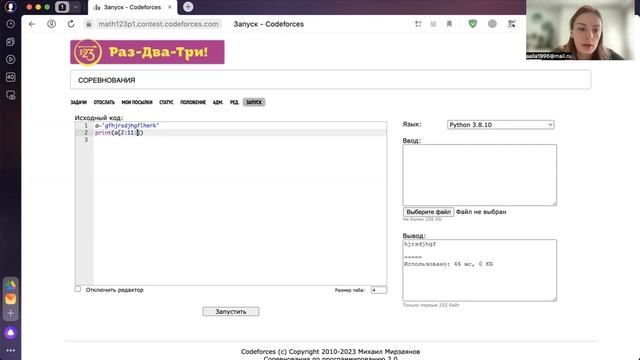
Task: Open the collections icon in left sidebar
Action: (x=11, y=42)
